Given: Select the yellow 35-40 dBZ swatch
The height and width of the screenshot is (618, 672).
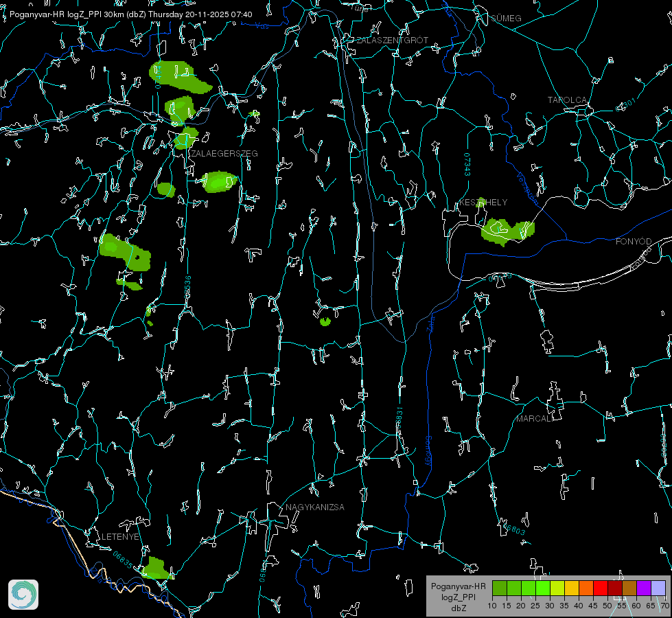Looking at the screenshot, I should 572,588.
